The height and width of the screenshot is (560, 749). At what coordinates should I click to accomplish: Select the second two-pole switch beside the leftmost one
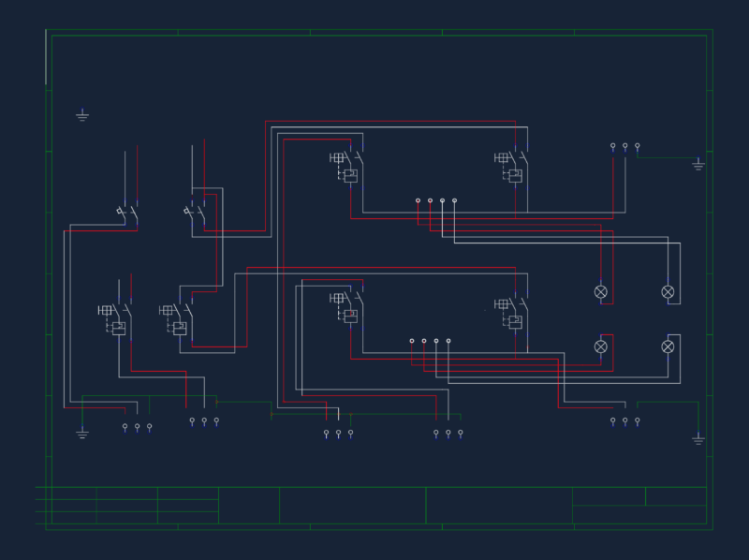point(195,213)
